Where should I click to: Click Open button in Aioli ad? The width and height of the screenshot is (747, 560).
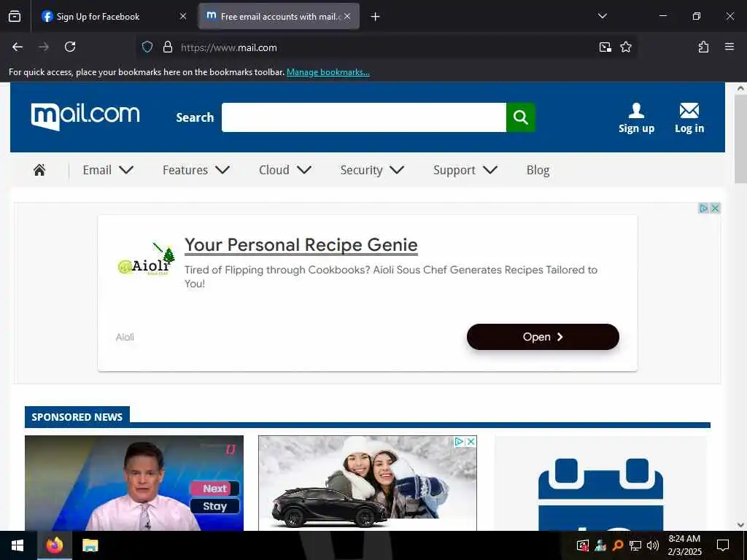(x=543, y=337)
